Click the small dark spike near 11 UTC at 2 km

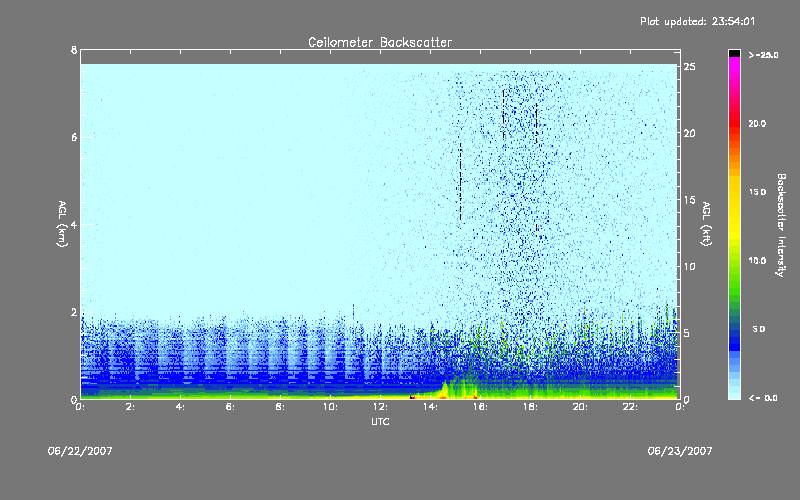(353, 311)
